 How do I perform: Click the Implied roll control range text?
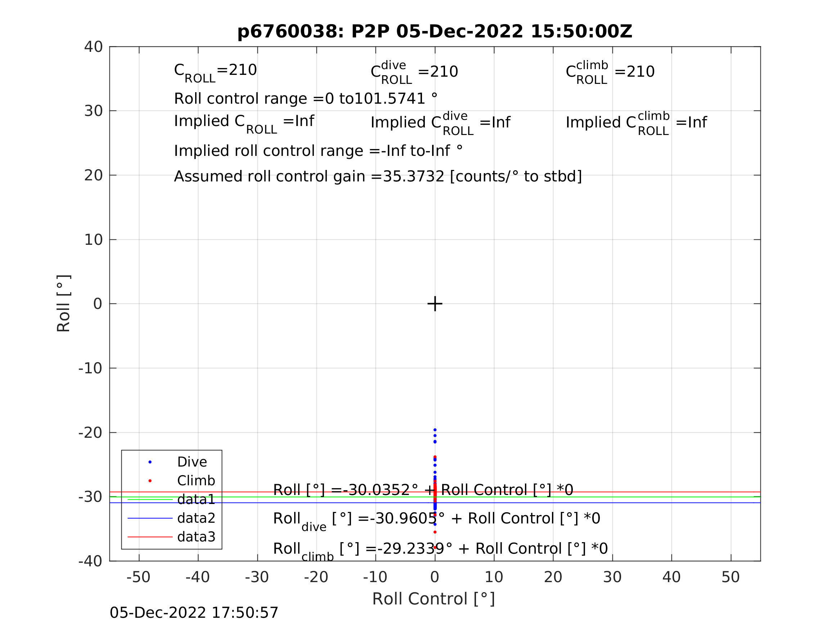pos(318,151)
